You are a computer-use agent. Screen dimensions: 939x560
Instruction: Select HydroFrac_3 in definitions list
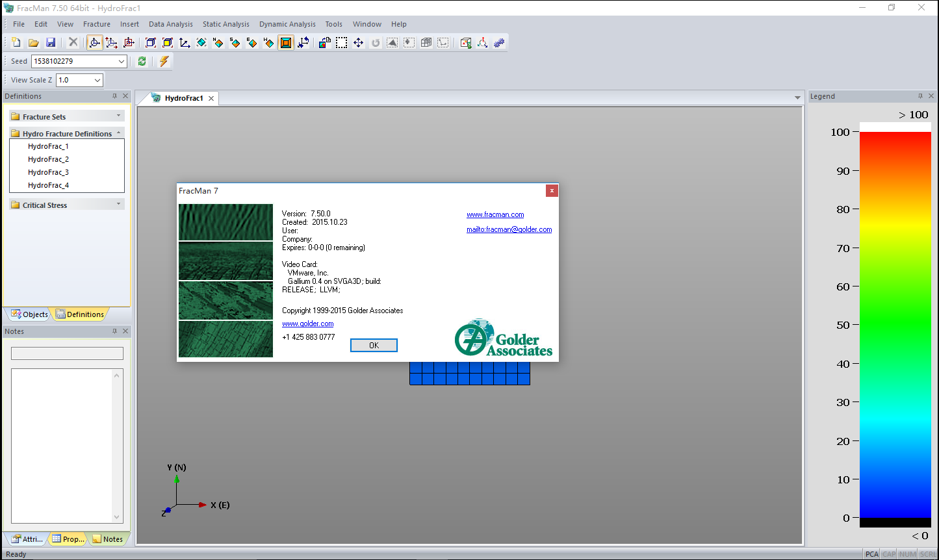[48, 172]
